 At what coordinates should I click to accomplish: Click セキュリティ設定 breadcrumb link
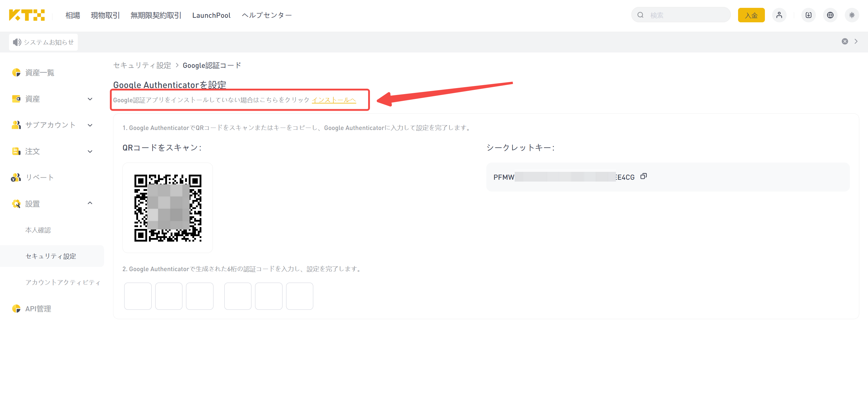tap(142, 65)
